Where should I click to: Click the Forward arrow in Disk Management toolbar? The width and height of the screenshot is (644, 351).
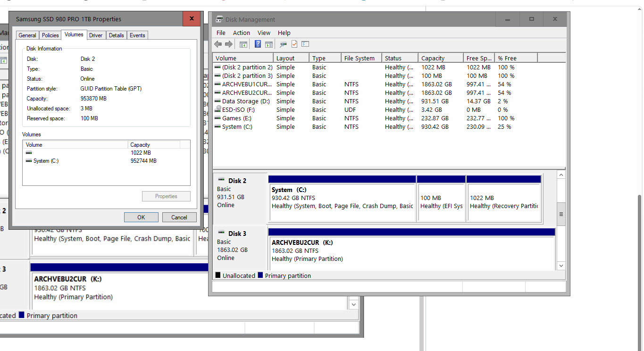tap(229, 44)
